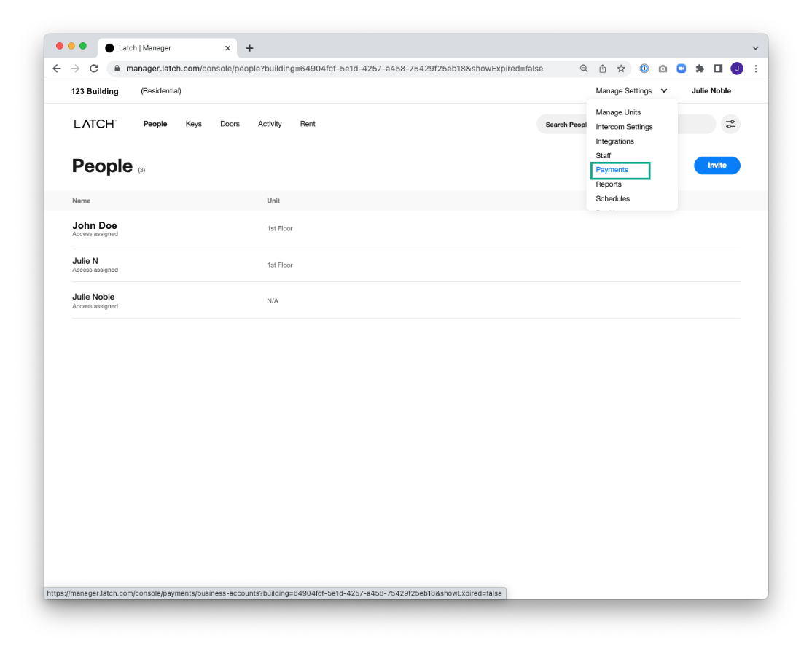Click John Doe's 1st Floor unit
Viewport: 812px width, 654px height.
(x=280, y=228)
